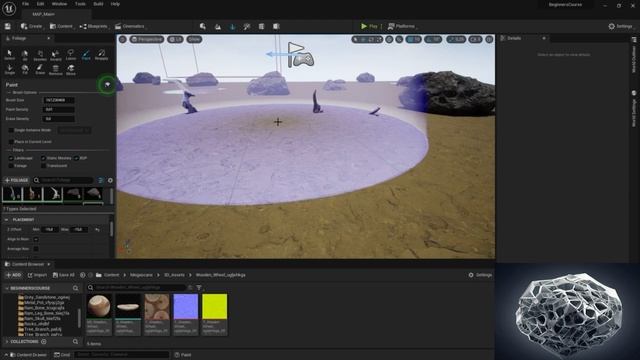Search inside the BeginnersCourse folder tree
The width and height of the screenshot is (640, 360).
(76, 288)
